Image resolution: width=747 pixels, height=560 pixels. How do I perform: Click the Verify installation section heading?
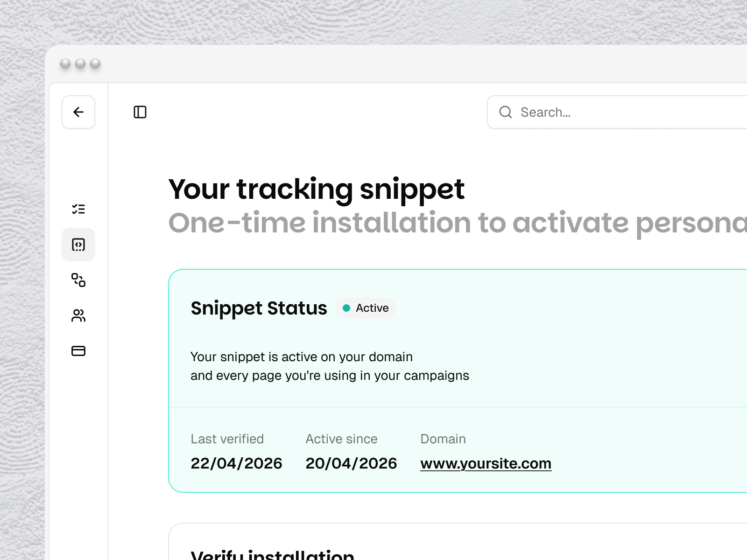click(x=272, y=554)
